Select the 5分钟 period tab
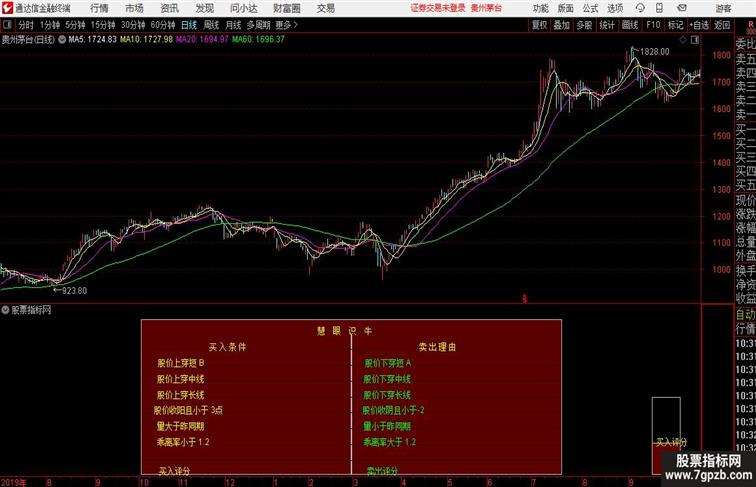Viewport: 756px width, 487px height. 75,25
